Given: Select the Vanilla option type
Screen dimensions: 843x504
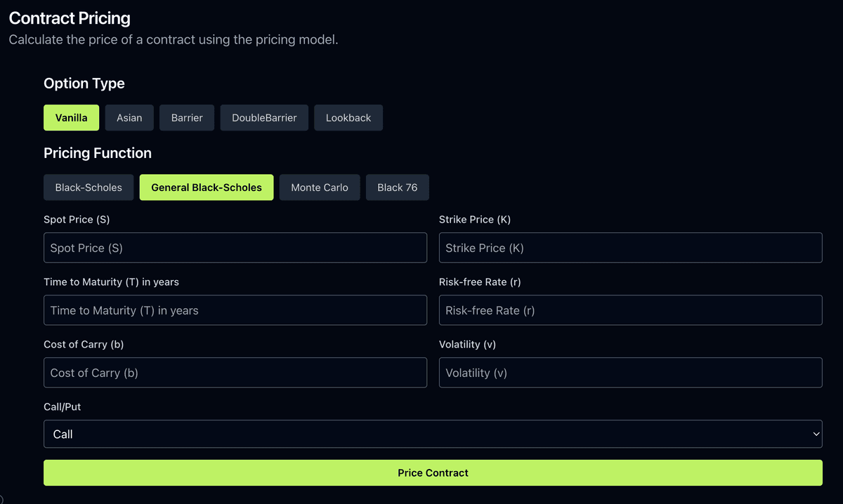Looking at the screenshot, I should coord(71,117).
